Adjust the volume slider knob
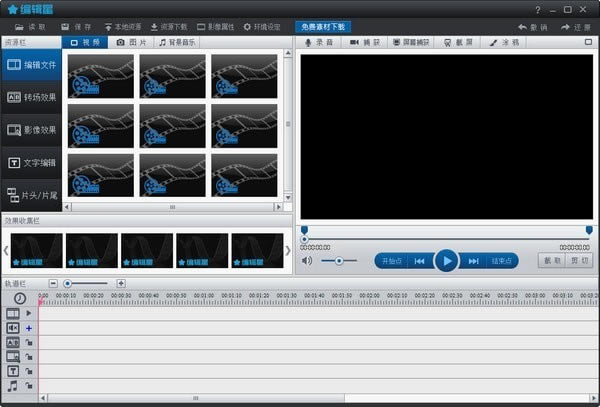This screenshot has height=407, width=600. (339, 261)
